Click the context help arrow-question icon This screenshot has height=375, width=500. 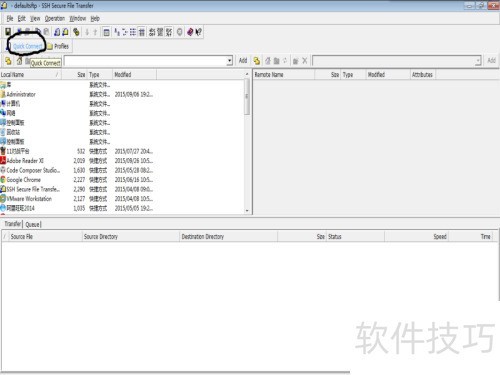pyautogui.click(x=199, y=32)
